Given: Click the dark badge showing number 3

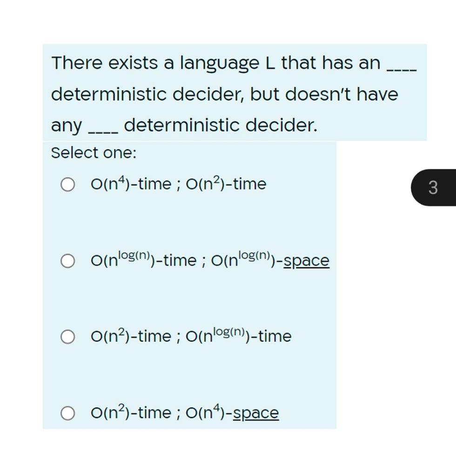Looking at the screenshot, I should (434, 187).
